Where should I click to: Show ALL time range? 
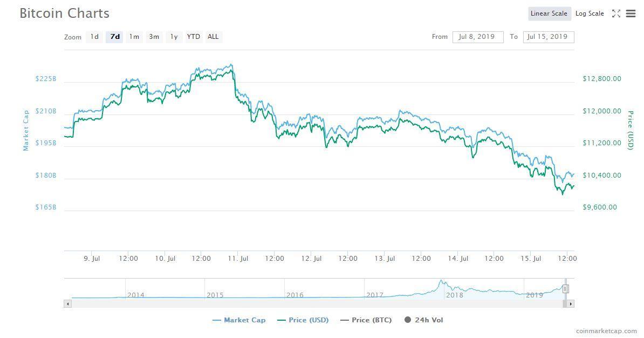coord(213,37)
